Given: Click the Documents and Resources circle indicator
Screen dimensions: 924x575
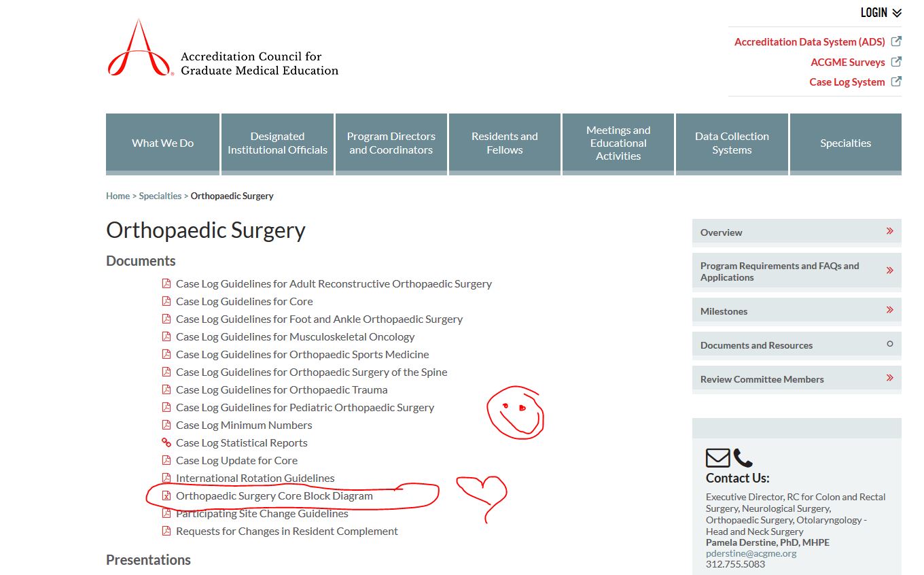Looking at the screenshot, I should tap(890, 344).
